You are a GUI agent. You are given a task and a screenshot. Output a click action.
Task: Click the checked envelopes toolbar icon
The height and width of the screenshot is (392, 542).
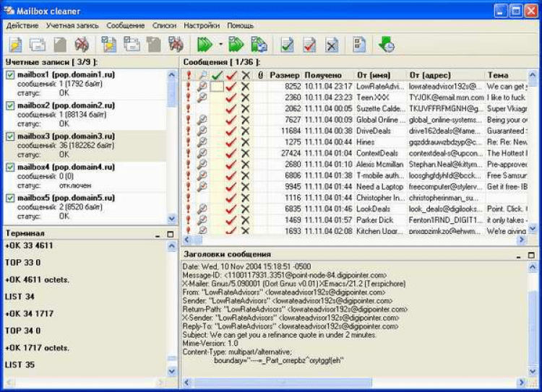[x=132, y=45]
